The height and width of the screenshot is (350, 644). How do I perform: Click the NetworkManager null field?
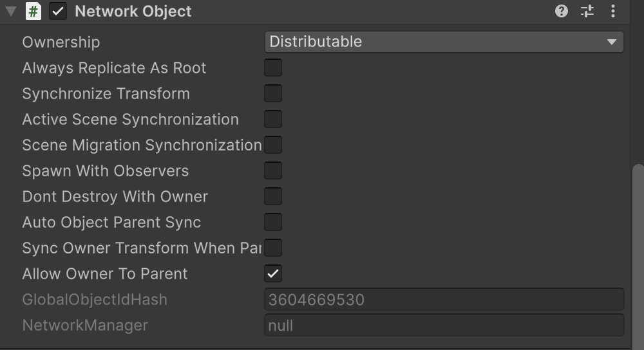(444, 325)
